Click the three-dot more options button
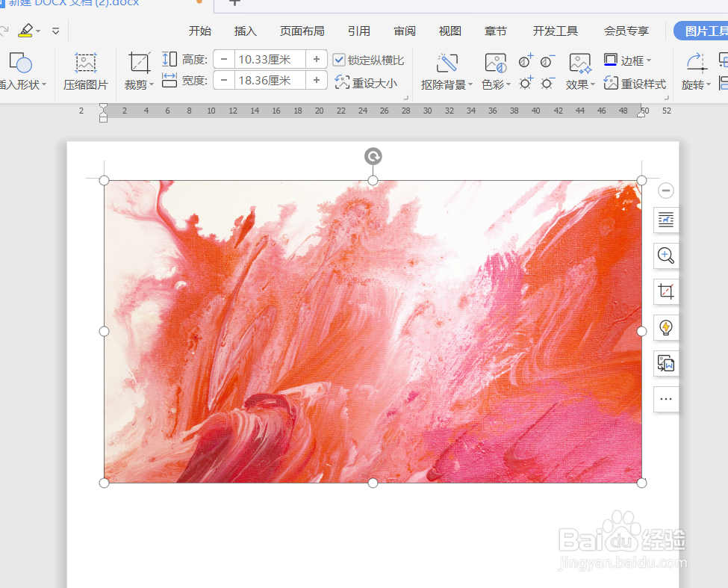The image size is (728, 588). 666,399
